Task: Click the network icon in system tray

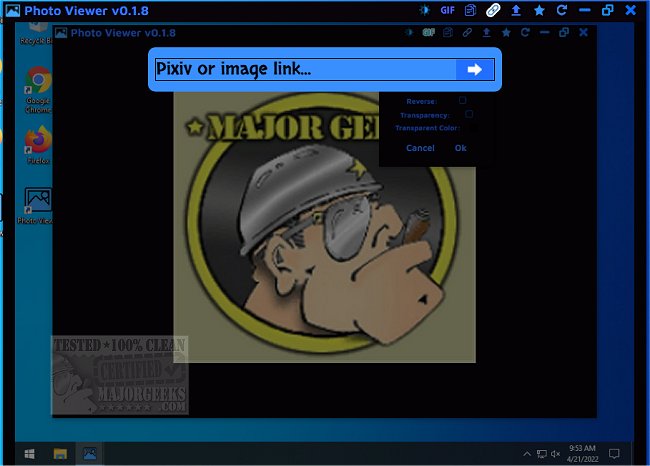Action: [x=541, y=454]
